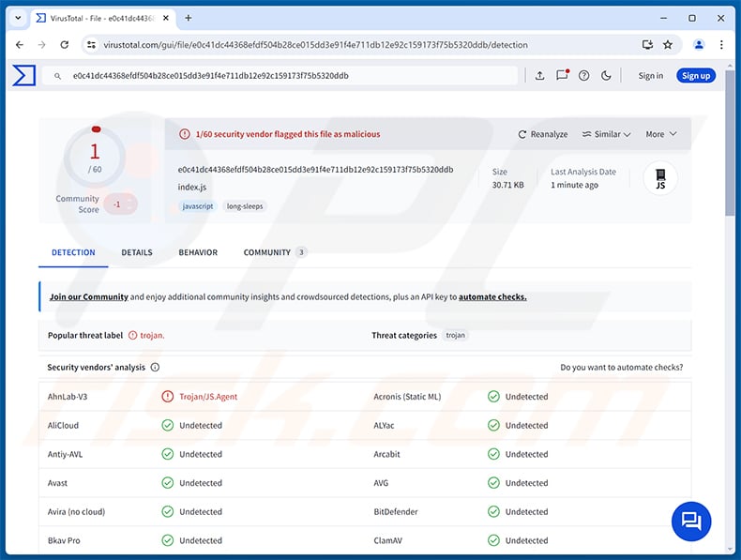The height and width of the screenshot is (560, 741).
Task: Click the Trojan/JS.Agent detection text
Action: point(208,397)
